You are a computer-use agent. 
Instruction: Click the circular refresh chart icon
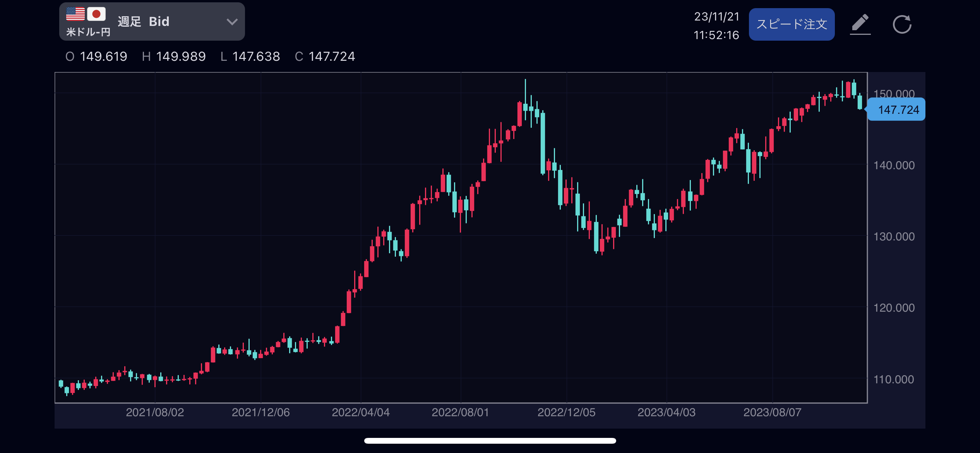coord(902,24)
